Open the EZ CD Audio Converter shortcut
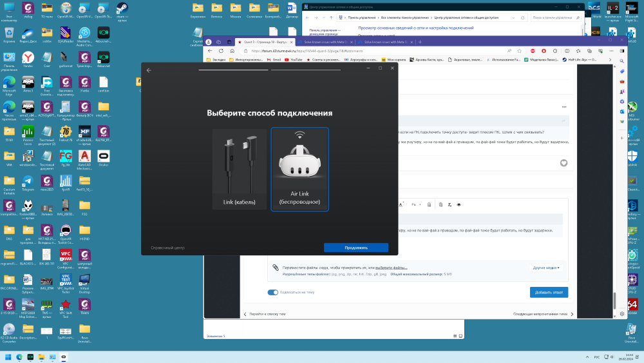The height and width of the screenshot is (363, 644). pos(9,333)
